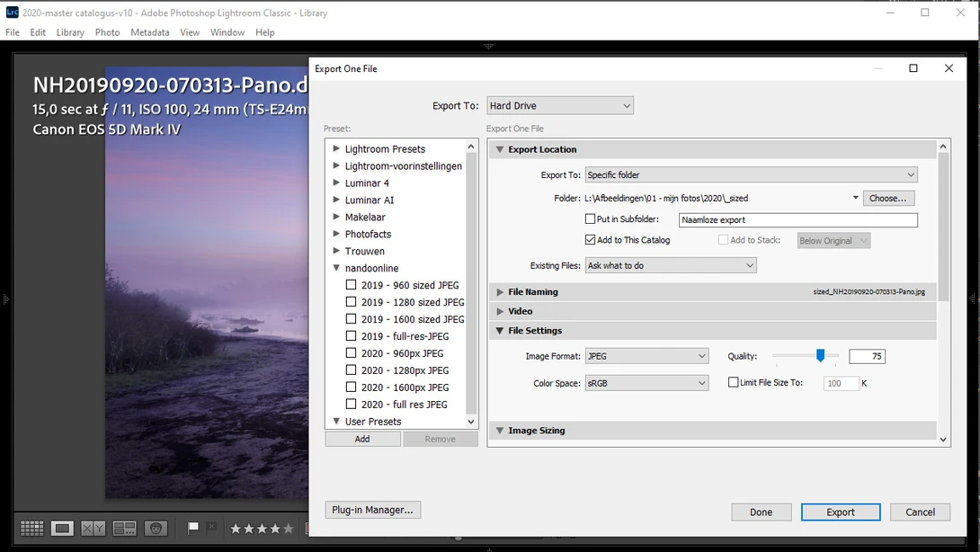Expand Lightroom-voorinstellingen preset group
This screenshot has height=552, width=980.
[336, 165]
